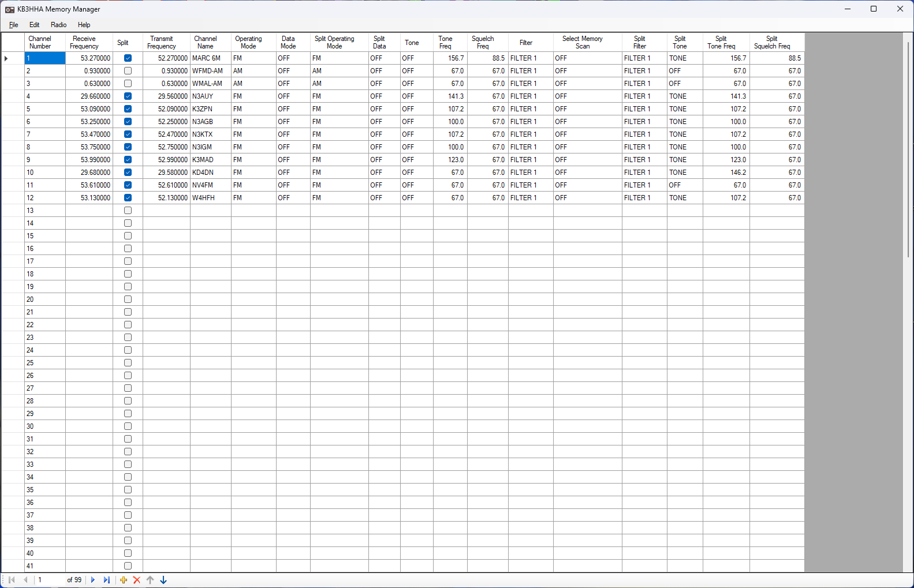Go to next record navigator icon
Viewport: 914px width, 588px height.
click(x=92, y=580)
